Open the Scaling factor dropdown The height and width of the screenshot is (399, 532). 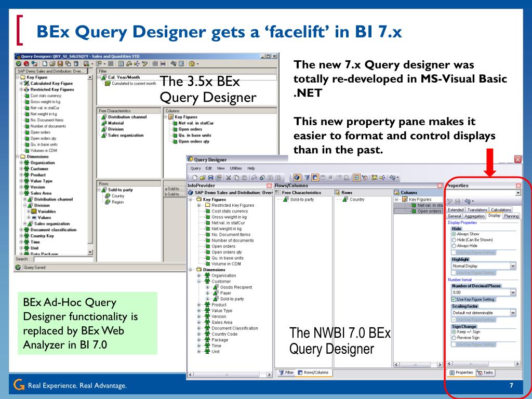513,312
